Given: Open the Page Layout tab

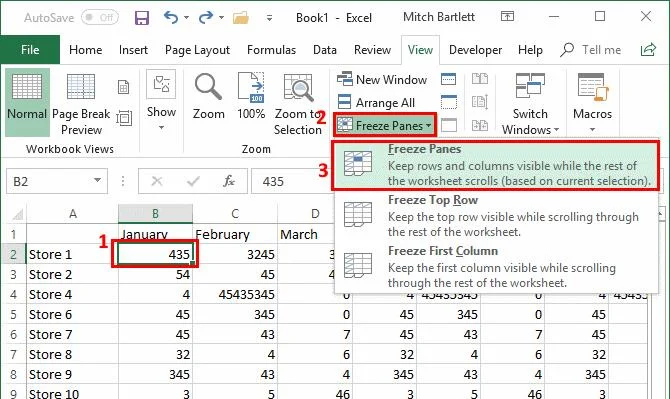Looking at the screenshot, I should pos(197,50).
